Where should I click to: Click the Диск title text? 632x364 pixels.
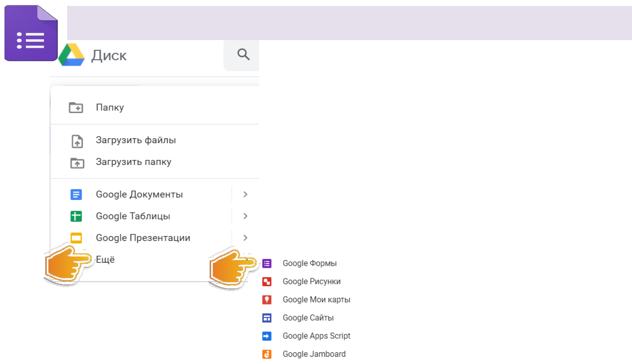click(x=109, y=55)
